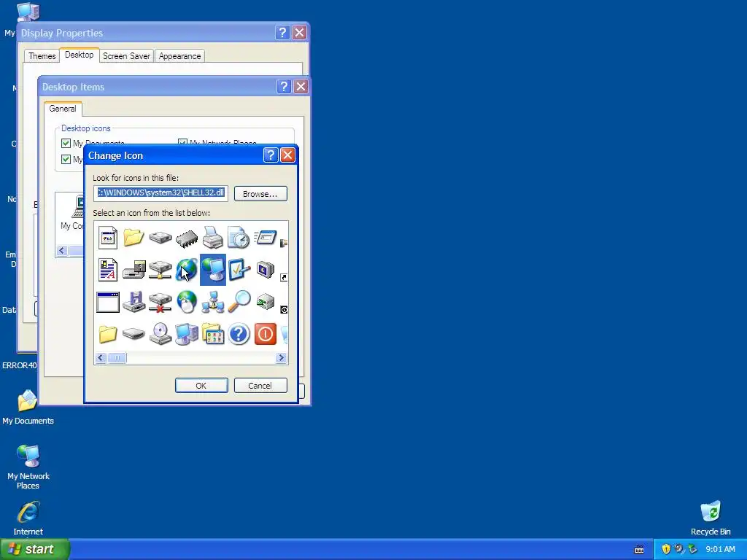Screen dimensions: 747x560
Task: Choose the gray hard drive icon in first row
Action: point(160,237)
